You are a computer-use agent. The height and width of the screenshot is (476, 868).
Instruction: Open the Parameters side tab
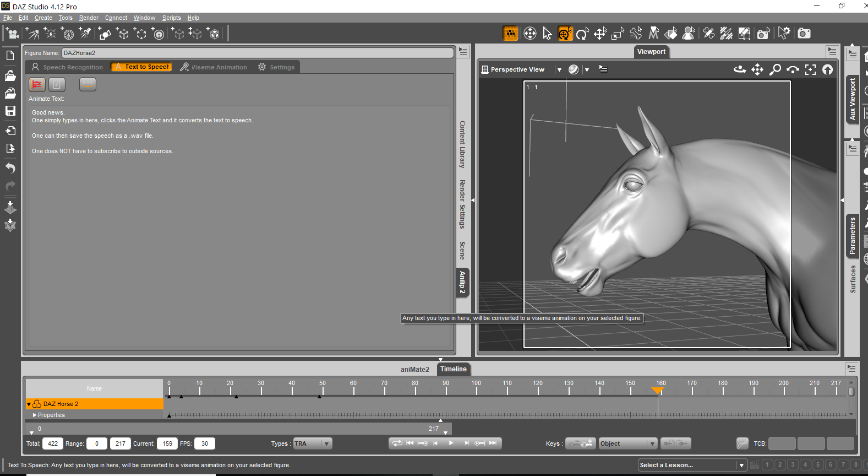pos(852,236)
